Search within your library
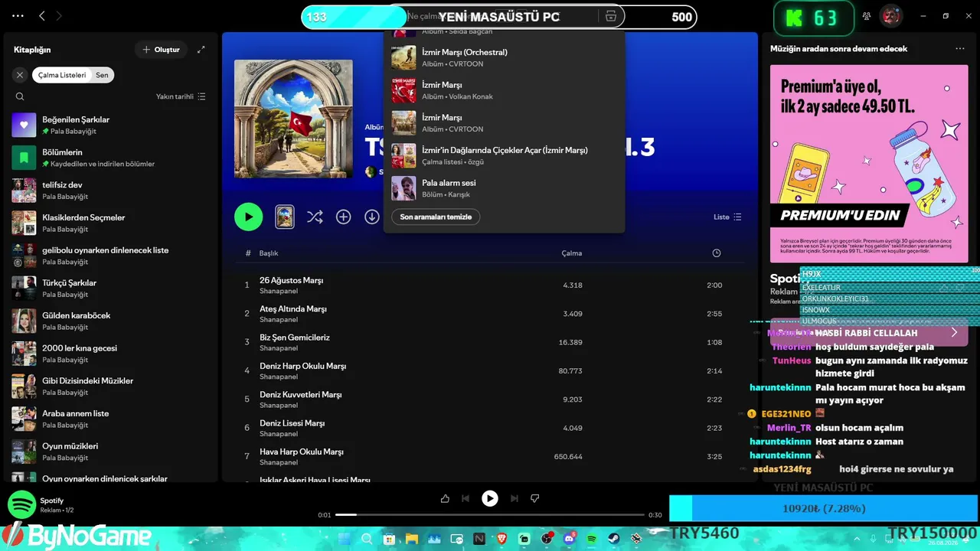Viewport: 980px width, 551px height. point(20,96)
